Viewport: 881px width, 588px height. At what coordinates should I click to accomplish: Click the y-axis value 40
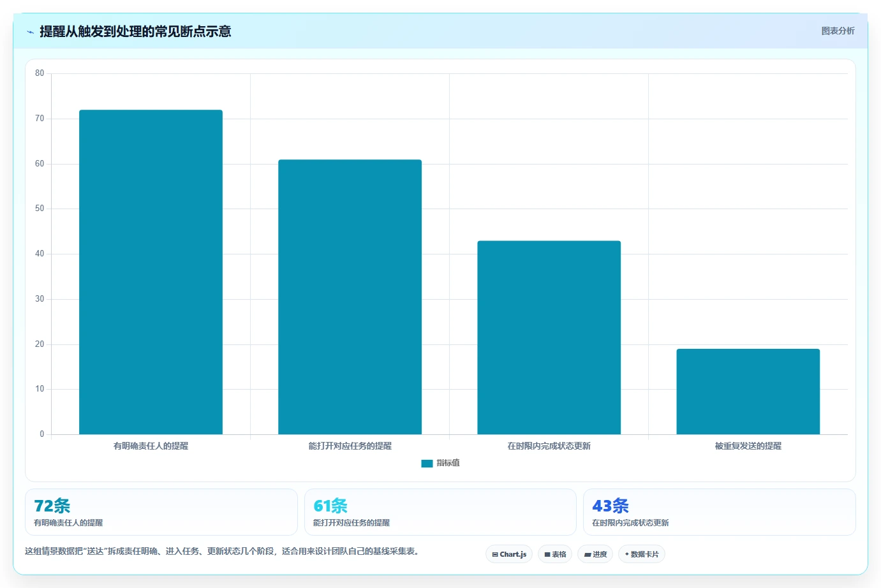coord(40,254)
